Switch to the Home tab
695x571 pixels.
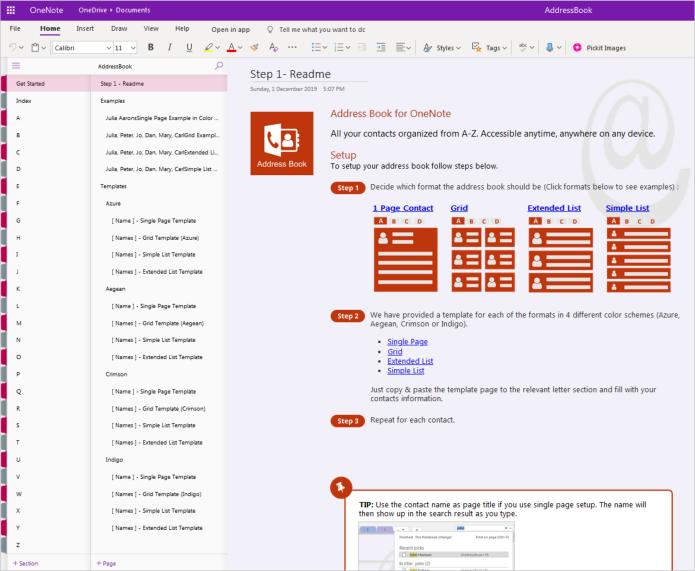tap(50, 28)
